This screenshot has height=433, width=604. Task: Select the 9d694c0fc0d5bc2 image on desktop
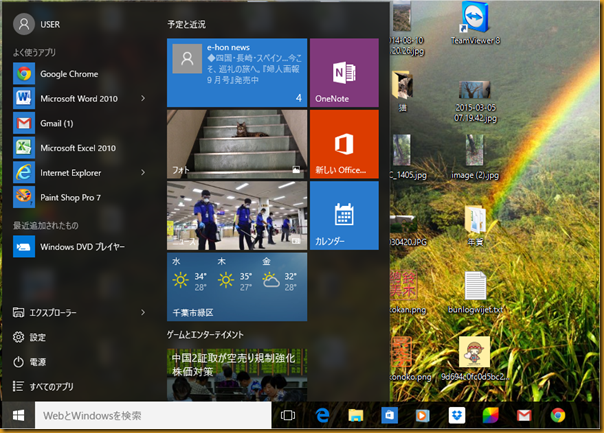[x=475, y=359]
